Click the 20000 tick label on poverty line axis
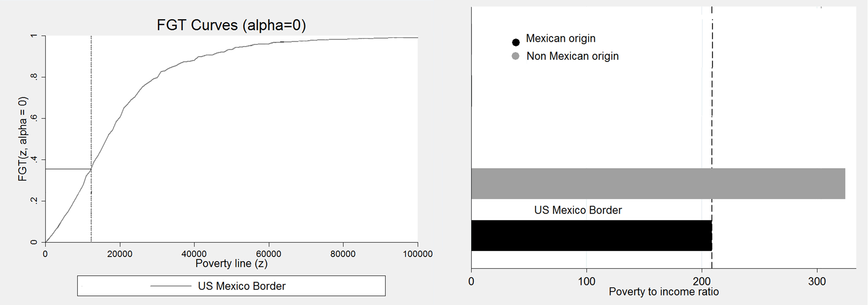The image size is (868, 305). coord(120,254)
